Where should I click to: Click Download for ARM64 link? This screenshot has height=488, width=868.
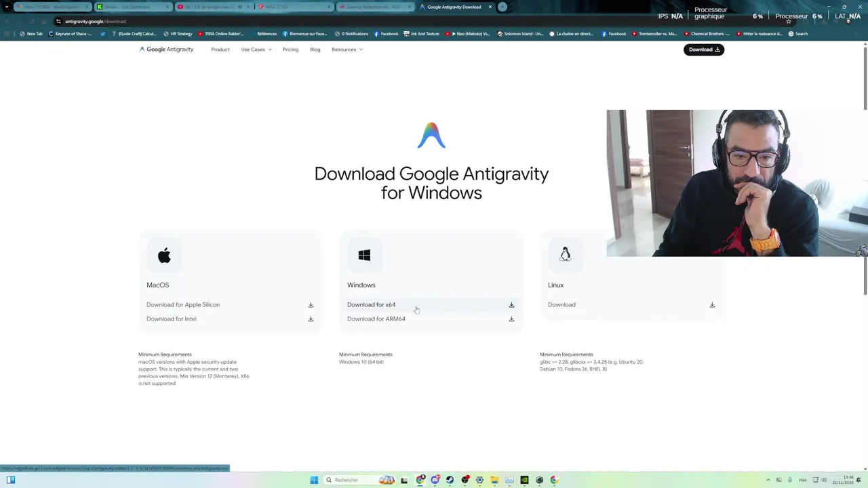click(x=376, y=319)
